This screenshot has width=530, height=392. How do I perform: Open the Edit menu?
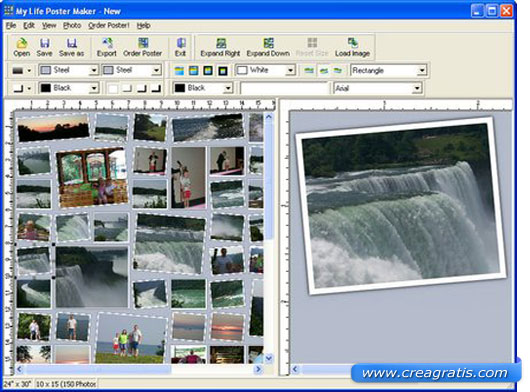point(29,25)
